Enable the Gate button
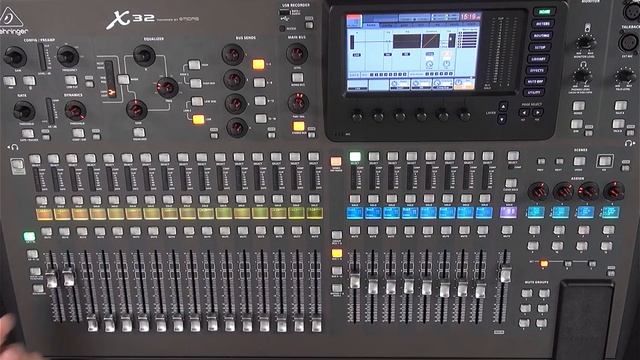Screen dimensions: 640x360 (28, 133)
